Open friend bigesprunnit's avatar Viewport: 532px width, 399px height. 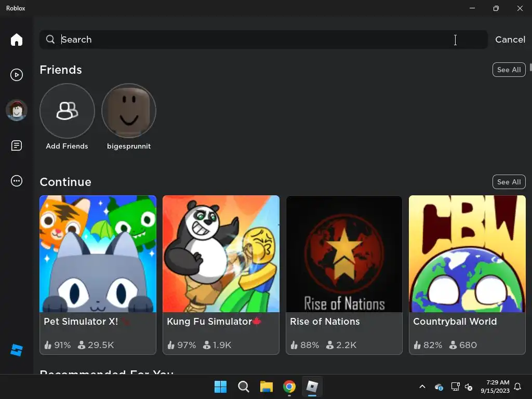tap(129, 111)
